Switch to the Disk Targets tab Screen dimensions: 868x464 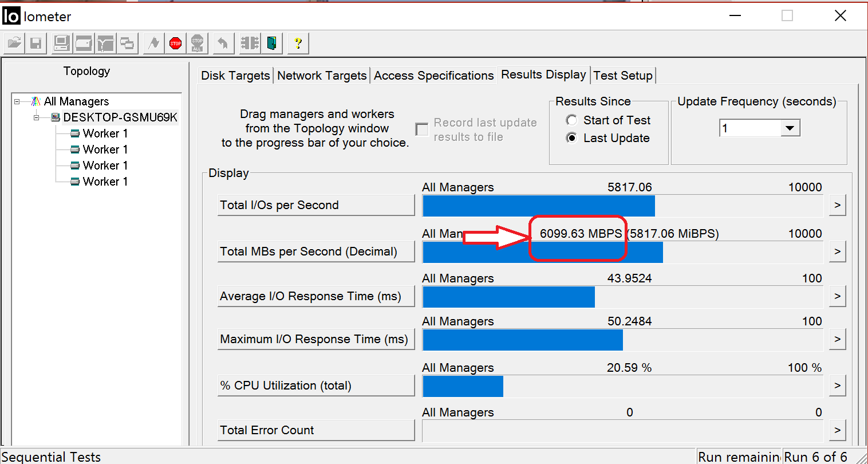point(235,76)
